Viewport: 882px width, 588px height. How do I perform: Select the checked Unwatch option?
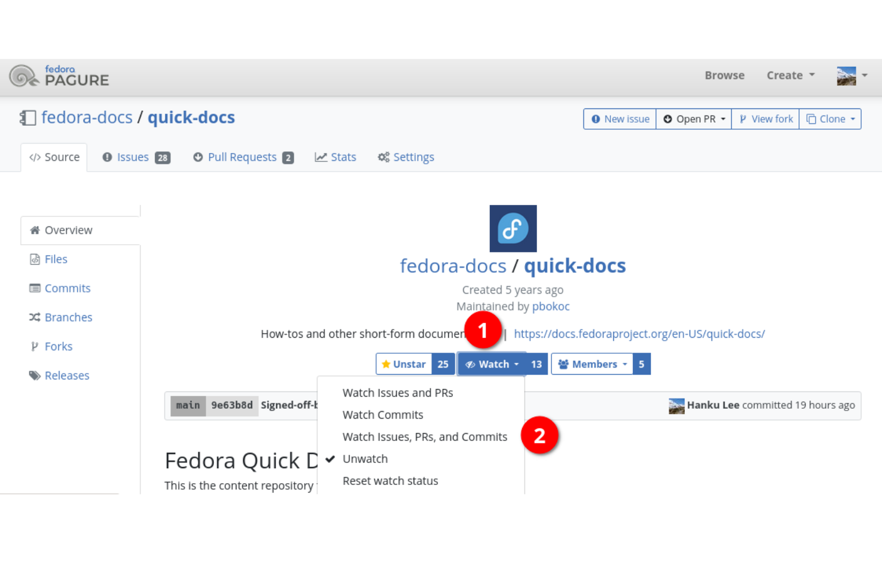(365, 459)
